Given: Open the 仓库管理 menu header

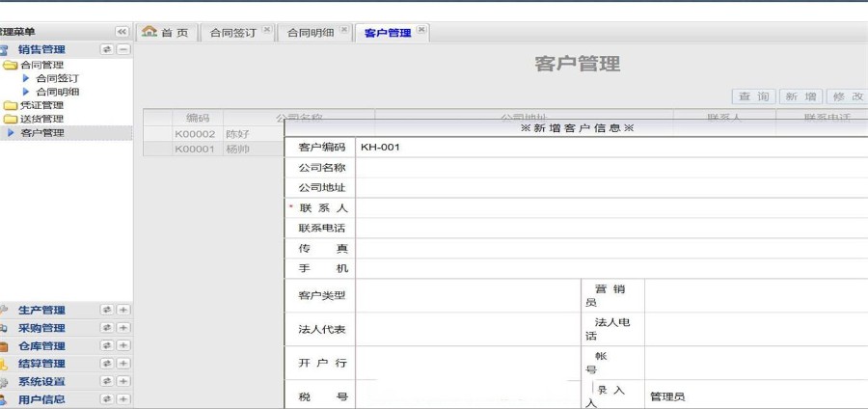Looking at the screenshot, I should click(x=41, y=346).
